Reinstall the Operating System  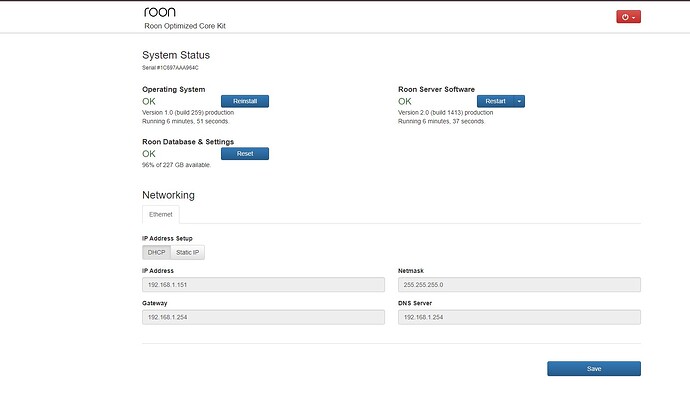(x=245, y=101)
